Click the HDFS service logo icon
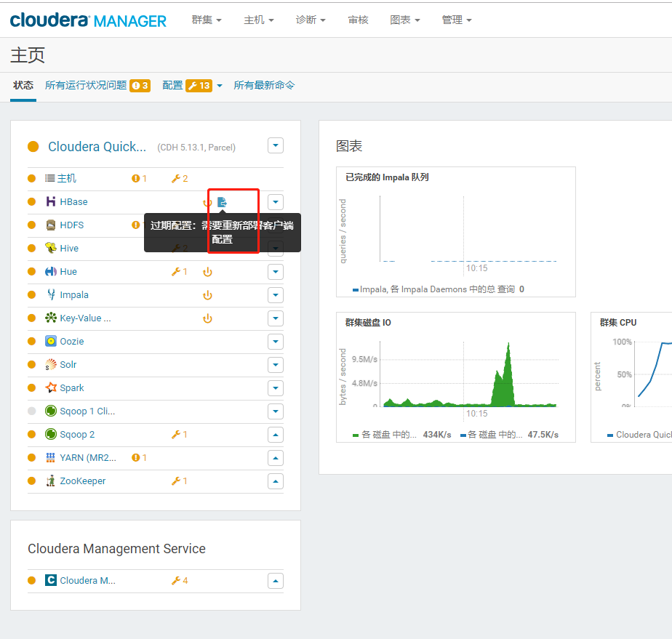The width and height of the screenshot is (672, 639). [51, 225]
